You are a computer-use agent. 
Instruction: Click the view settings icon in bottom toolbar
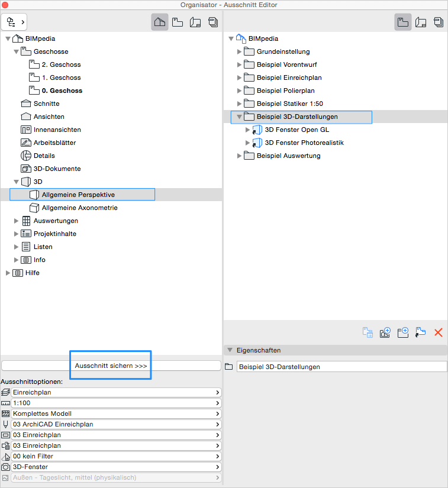click(368, 332)
